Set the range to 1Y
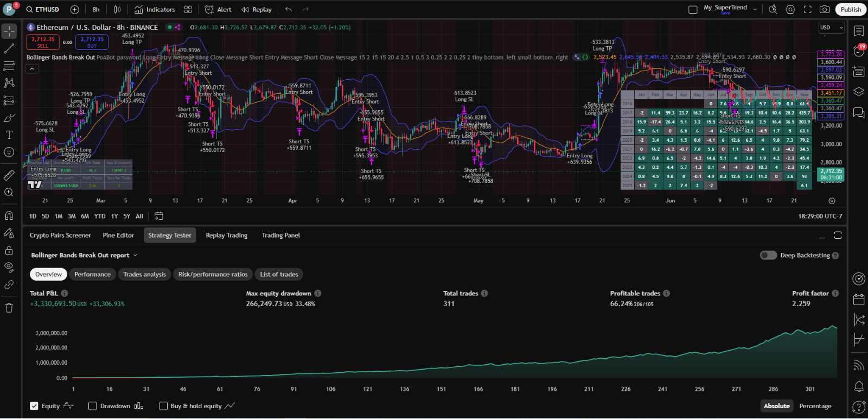This screenshot has height=419, width=868. (x=114, y=216)
